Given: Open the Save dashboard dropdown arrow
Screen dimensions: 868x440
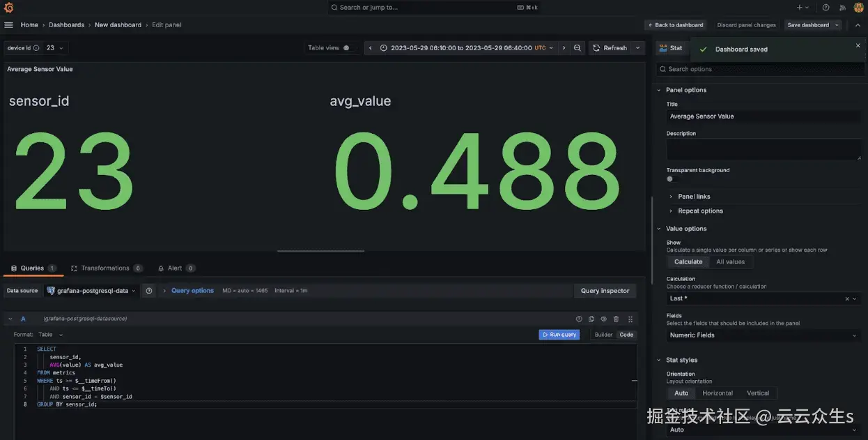Looking at the screenshot, I should (837, 25).
